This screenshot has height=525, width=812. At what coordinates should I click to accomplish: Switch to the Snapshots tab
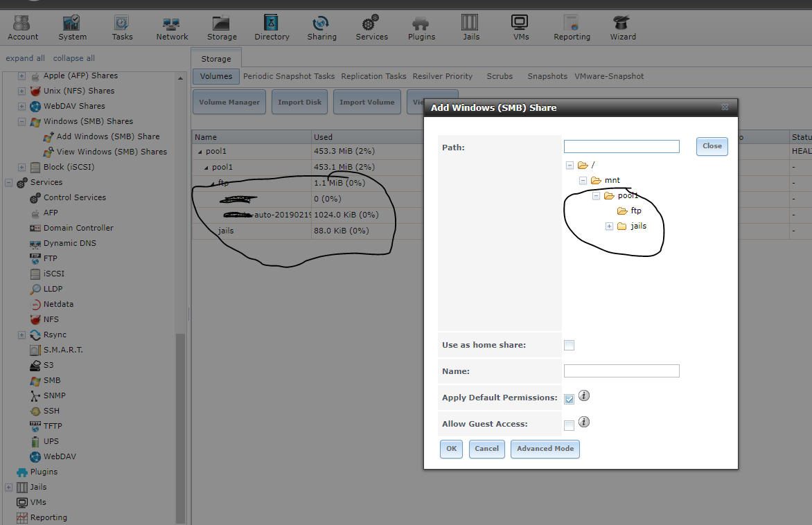tap(547, 76)
